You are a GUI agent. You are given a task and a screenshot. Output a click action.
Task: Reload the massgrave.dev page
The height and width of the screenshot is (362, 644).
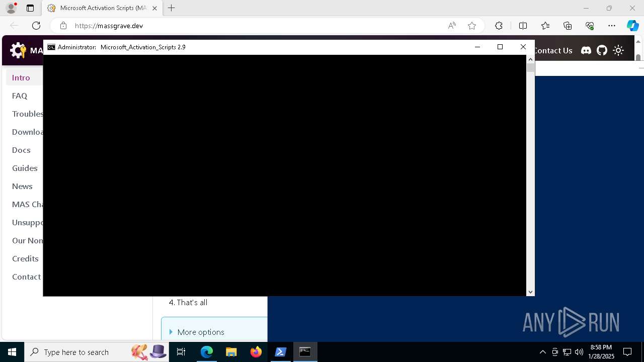36,26
